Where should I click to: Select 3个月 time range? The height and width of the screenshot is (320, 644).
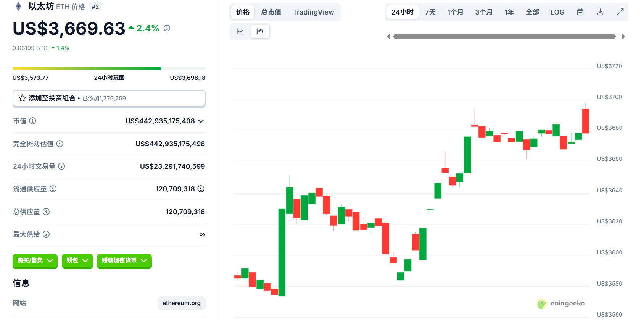pyautogui.click(x=484, y=12)
